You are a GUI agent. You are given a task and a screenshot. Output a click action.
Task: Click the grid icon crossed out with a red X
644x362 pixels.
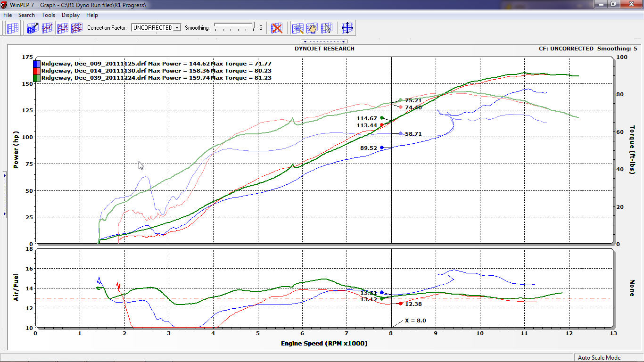click(277, 28)
